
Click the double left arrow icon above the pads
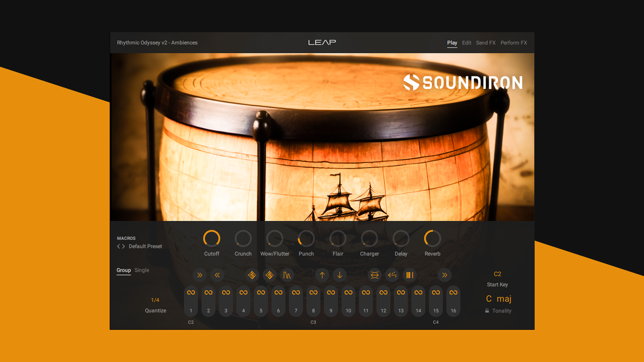click(x=217, y=275)
